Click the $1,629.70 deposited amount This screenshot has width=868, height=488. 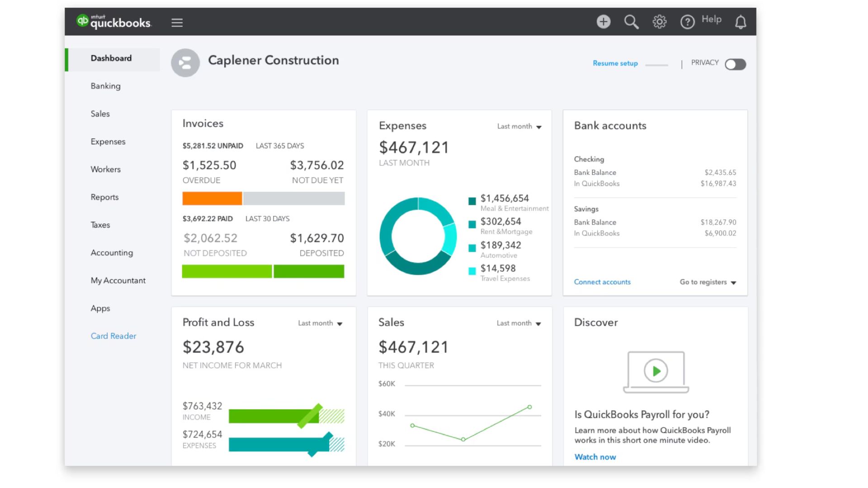click(x=317, y=238)
